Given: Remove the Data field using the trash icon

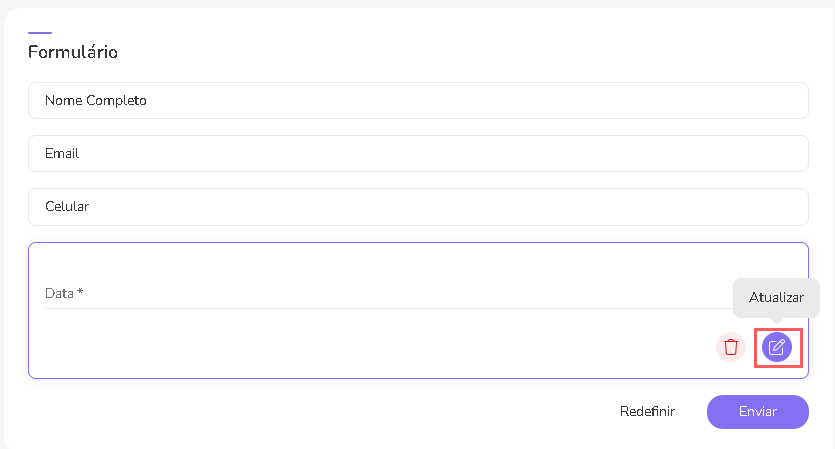Looking at the screenshot, I should 731,347.
